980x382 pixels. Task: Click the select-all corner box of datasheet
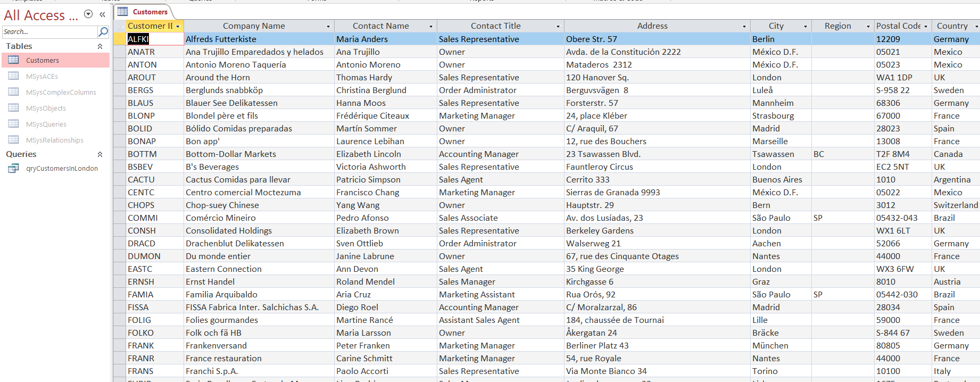click(x=120, y=26)
